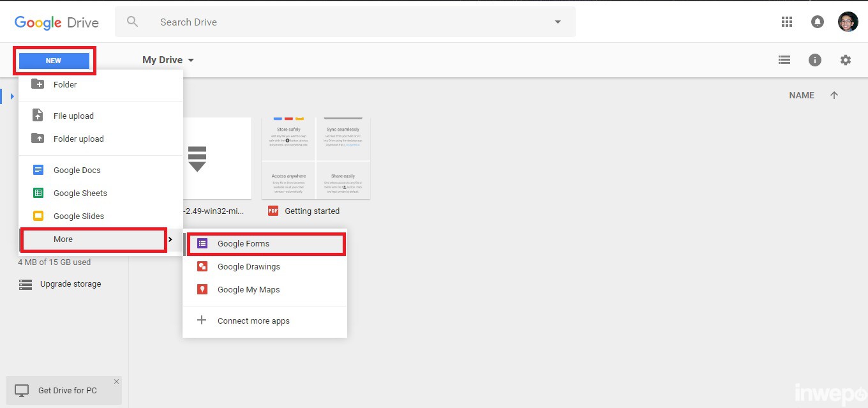
Task: Click the purple Google Forms icon
Action: (x=202, y=243)
